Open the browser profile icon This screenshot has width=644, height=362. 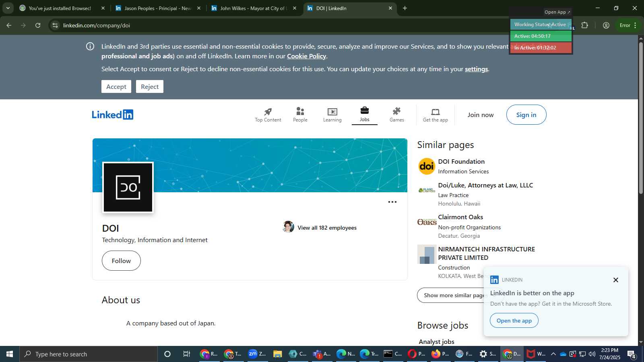(x=606, y=25)
